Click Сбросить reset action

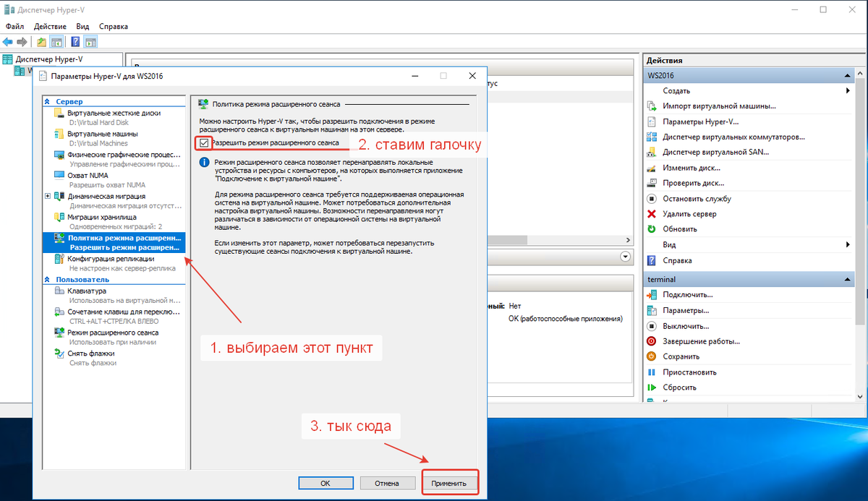(x=679, y=387)
